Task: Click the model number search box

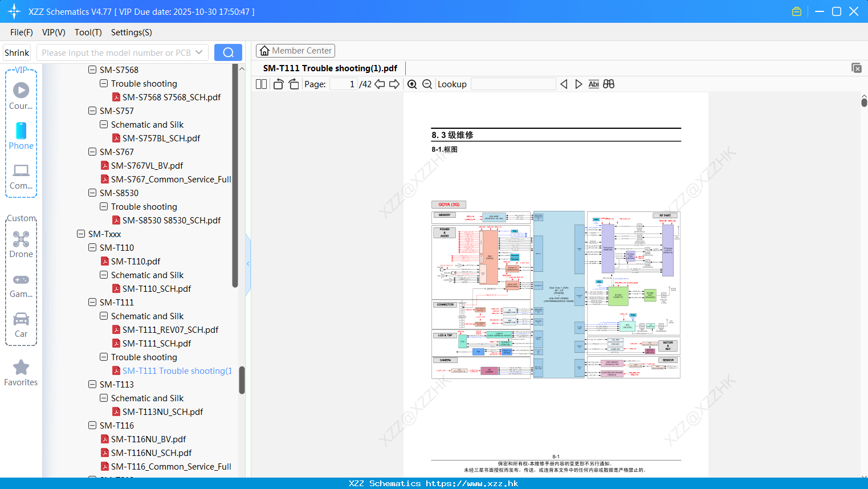Action: tap(116, 52)
